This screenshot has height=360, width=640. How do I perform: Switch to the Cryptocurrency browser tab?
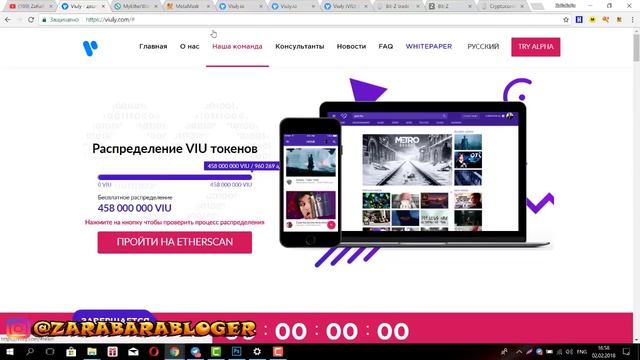pos(502,6)
